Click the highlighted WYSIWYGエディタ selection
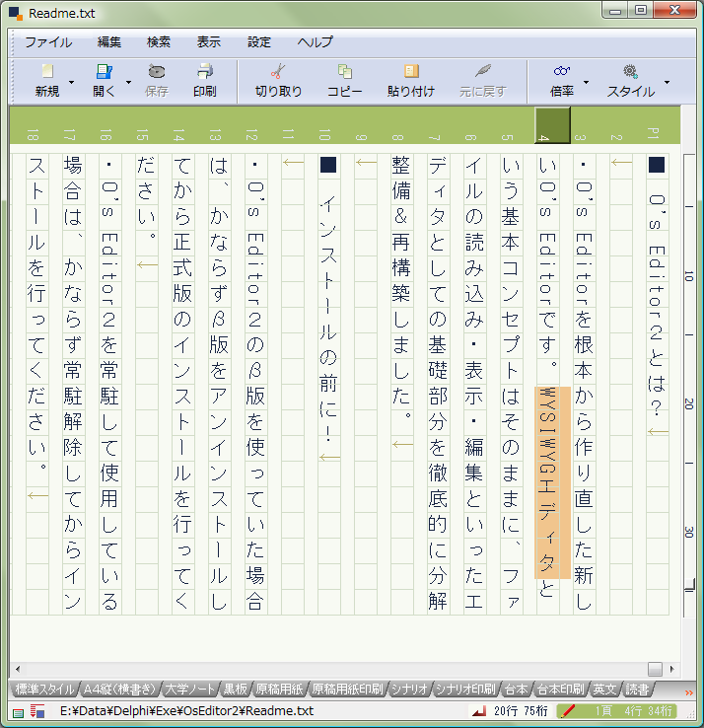 pos(552,482)
